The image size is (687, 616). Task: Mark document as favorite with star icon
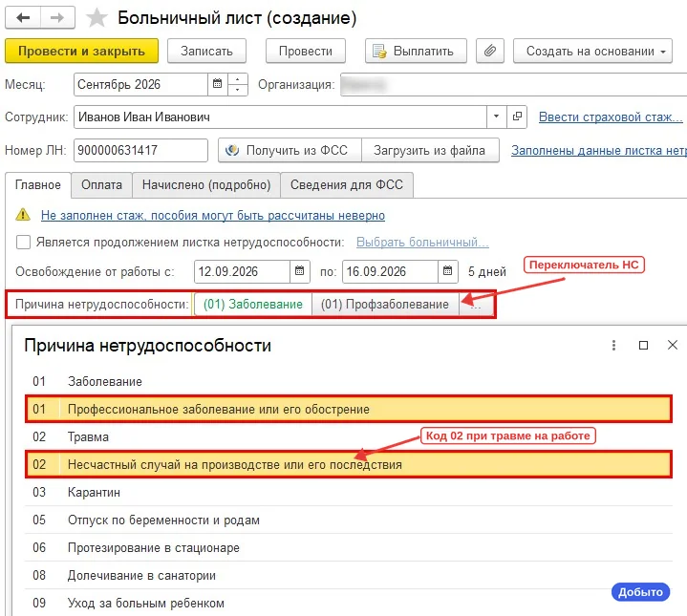coord(97,18)
